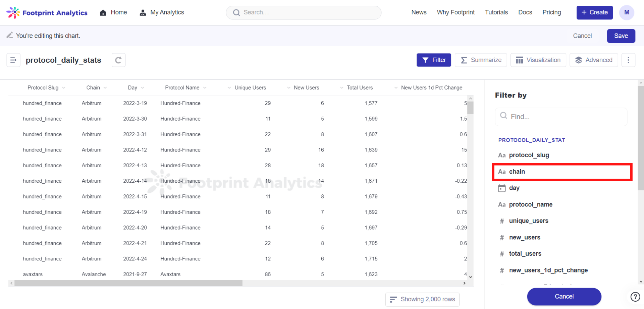Click the hash icon beside total_users
Screen dimensions: 644x309
[x=502, y=254]
